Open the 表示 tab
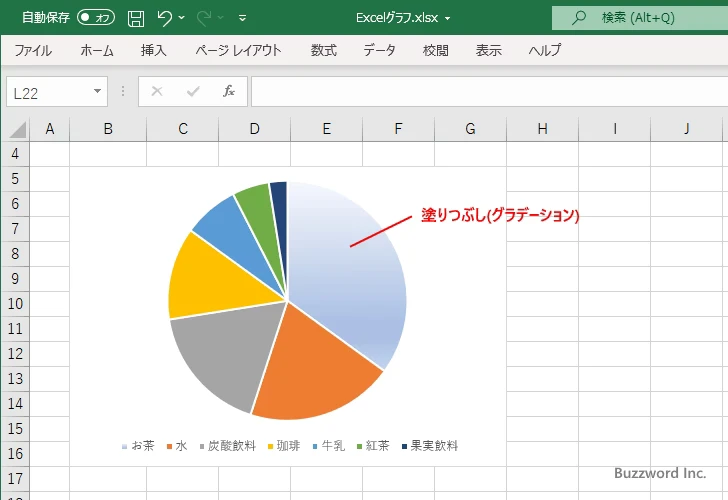This screenshot has height=500, width=728. (x=488, y=50)
